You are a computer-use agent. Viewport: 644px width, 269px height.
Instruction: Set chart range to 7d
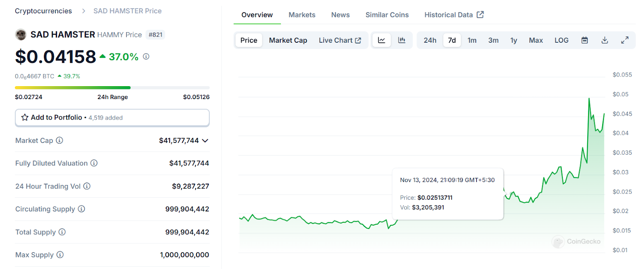pos(452,40)
